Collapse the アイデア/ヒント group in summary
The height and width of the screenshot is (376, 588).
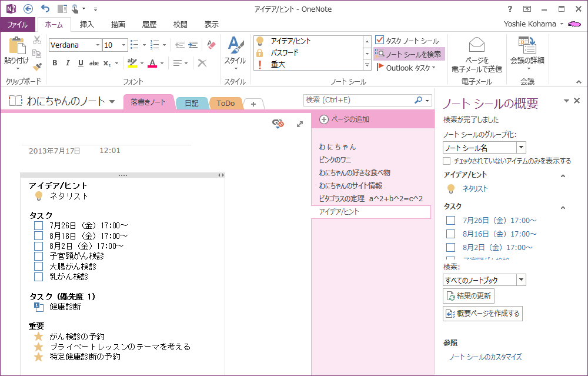click(x=563, y=175)
